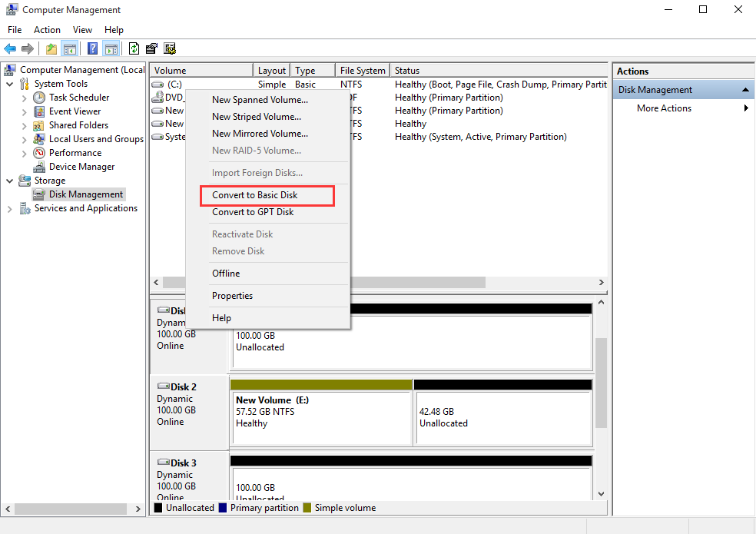Click the DVD drive icon in volume list

tap(157, 98)
